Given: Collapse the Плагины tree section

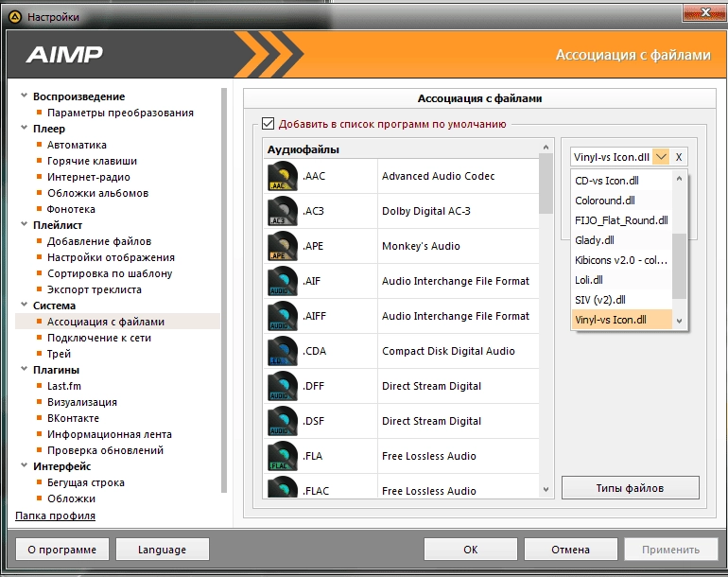Looking at the screenshot, I should tap(25, 369).
